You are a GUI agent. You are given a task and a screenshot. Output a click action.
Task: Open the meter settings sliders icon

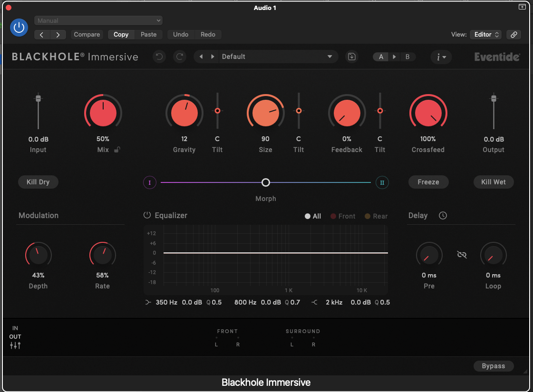click(x=15, y=345)
